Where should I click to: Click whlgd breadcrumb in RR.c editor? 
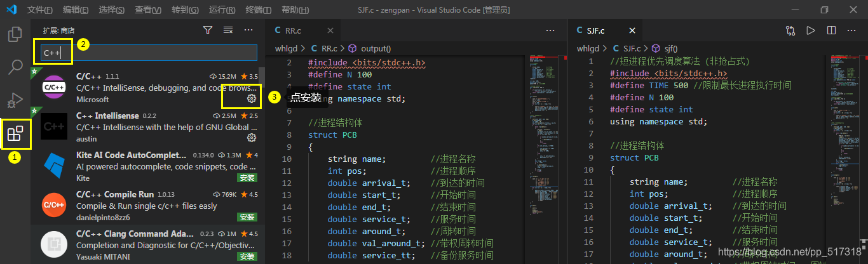(285, 48)
